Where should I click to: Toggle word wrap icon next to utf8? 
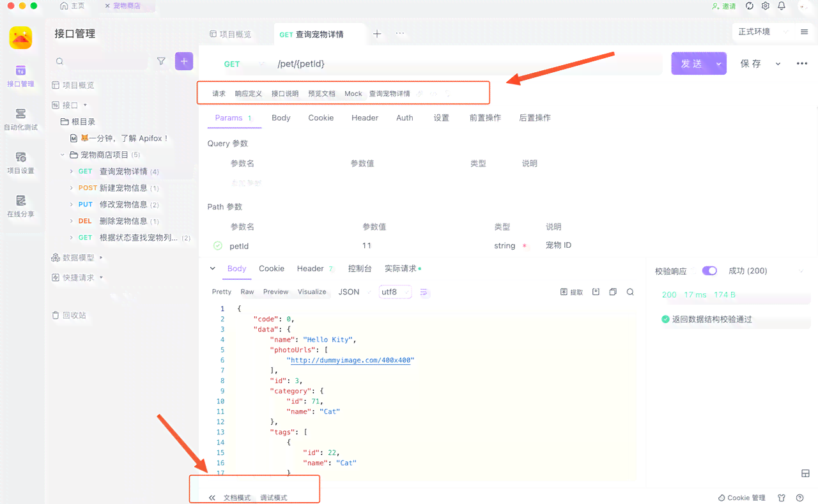[x=424, y=292]
